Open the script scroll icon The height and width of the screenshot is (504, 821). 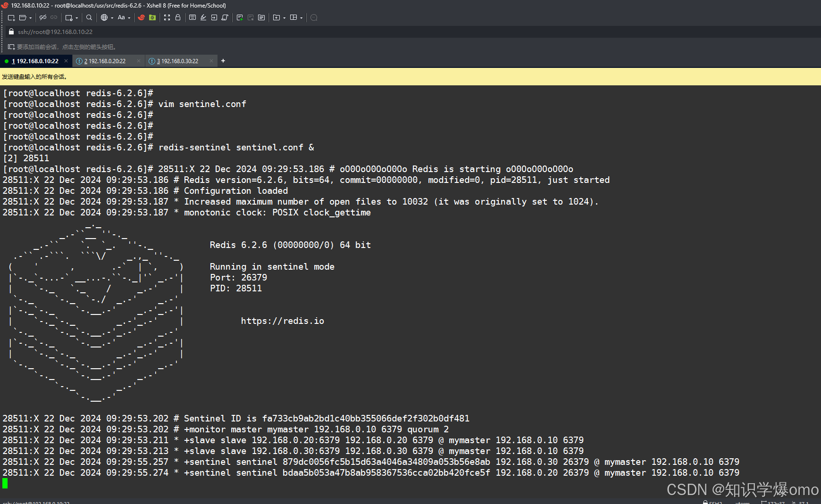[225, 17]
